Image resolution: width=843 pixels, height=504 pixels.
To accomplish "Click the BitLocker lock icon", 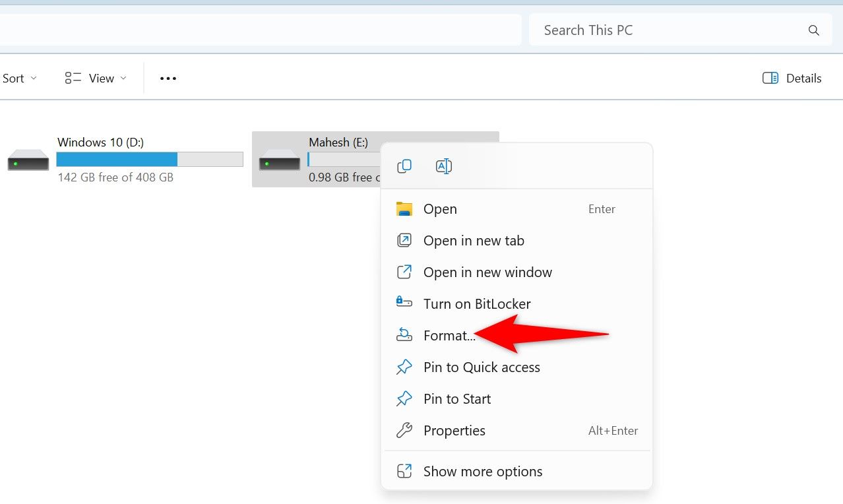I will 404,303.
